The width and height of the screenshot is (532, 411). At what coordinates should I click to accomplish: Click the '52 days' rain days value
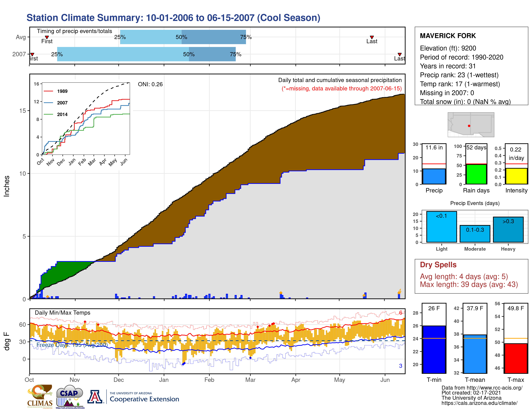coord(476,147)
